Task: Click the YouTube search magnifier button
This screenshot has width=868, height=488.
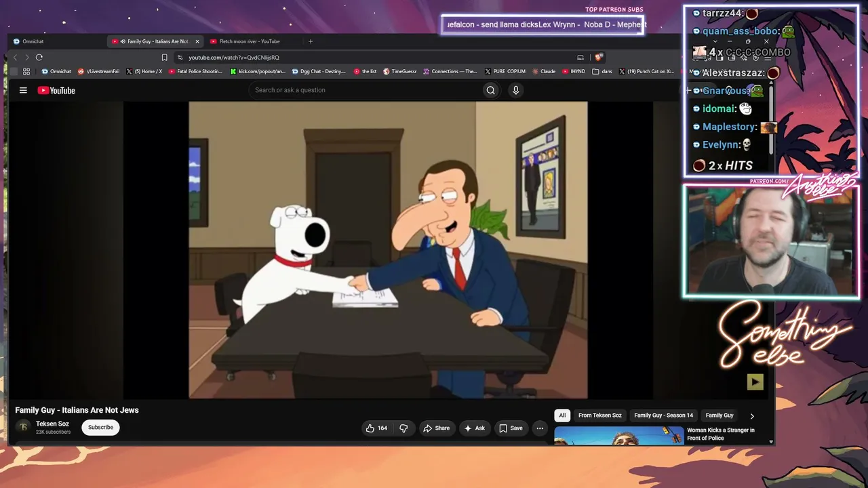Action: [490, 90]
